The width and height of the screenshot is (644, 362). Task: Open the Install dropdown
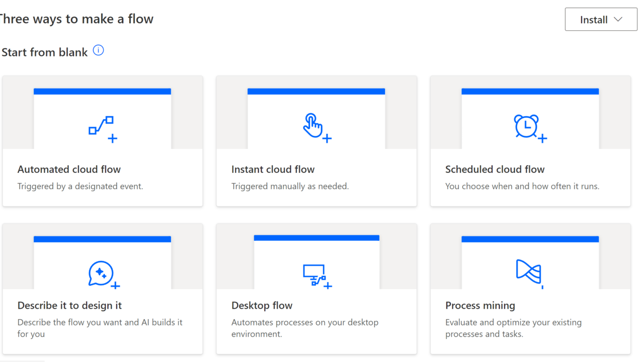pyautogui.click(x=601, y=20)
